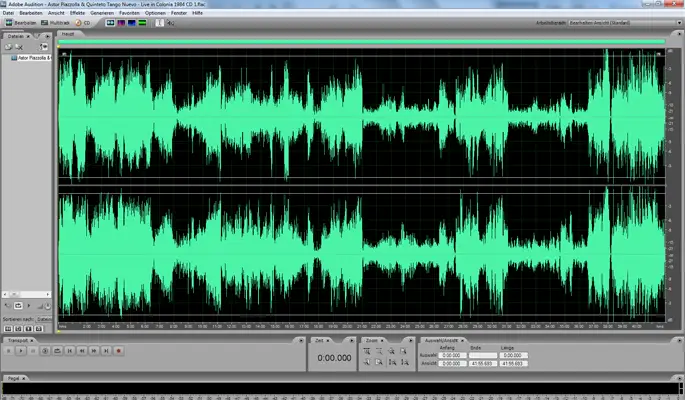Click the Auswahl Ende input field

[x=483, y=355]
